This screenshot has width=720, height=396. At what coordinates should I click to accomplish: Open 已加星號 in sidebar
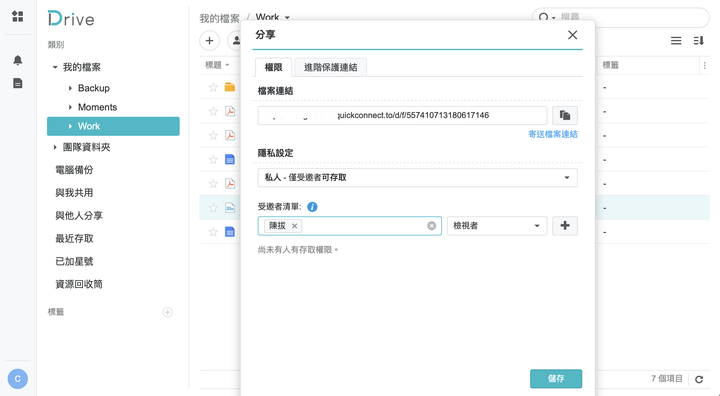point(74,261)
